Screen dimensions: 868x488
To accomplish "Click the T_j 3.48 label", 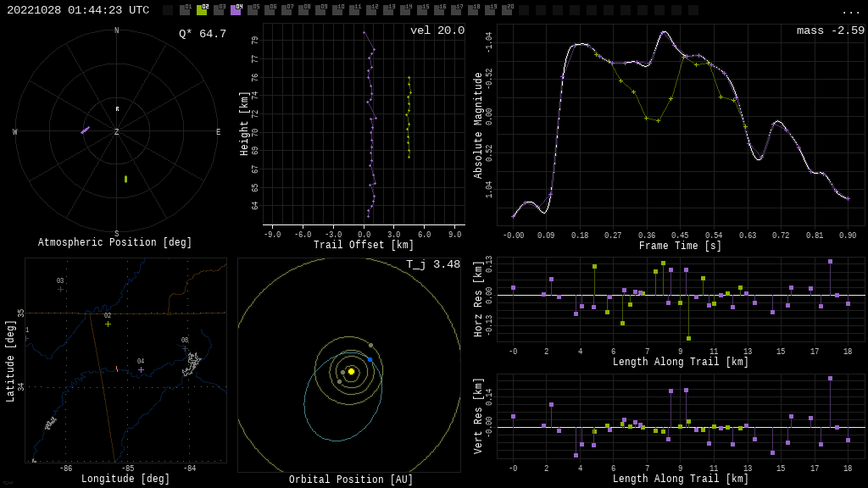I will pos(432,265).
